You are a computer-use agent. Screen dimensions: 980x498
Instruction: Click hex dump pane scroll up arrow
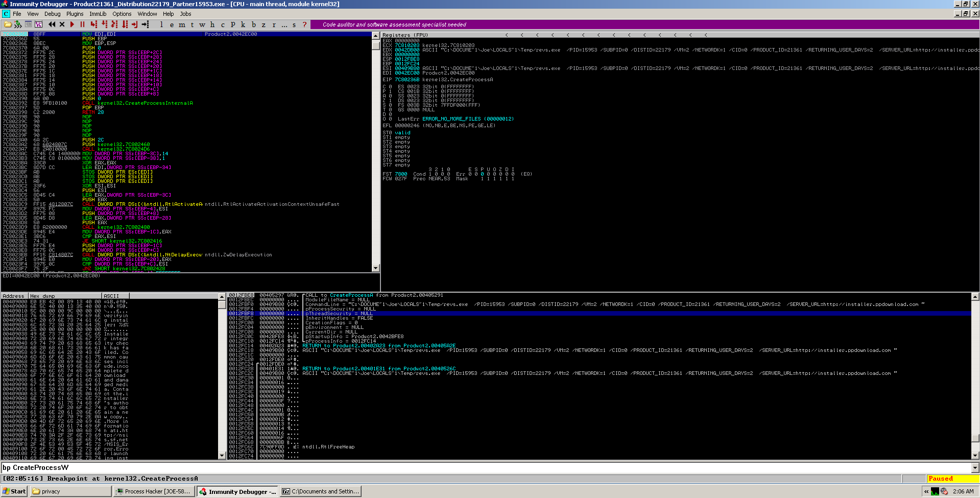click(x=222, y=296)
